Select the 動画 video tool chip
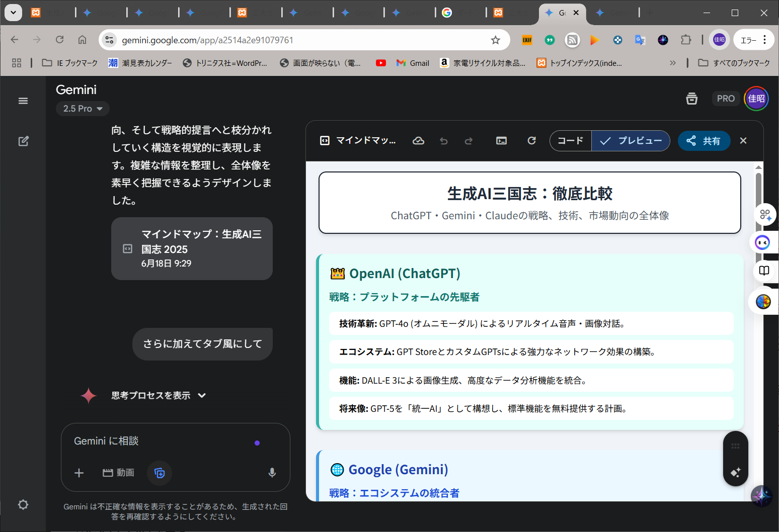The width and height of the screenshot is (779, 532). tap(118, 473)
